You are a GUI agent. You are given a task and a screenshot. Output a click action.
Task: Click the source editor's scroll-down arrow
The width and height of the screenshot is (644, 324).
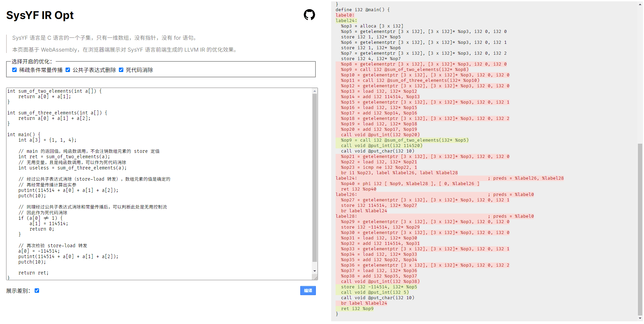click(315, 271)
